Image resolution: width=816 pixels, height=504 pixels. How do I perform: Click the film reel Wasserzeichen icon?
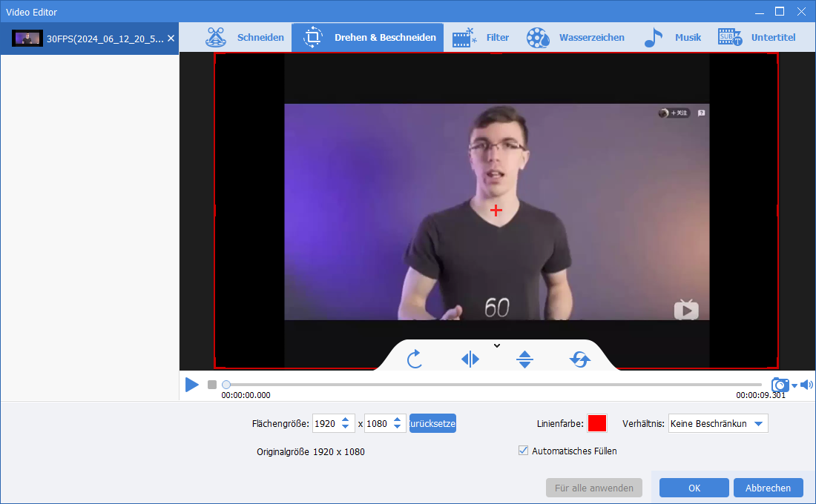[x=538, y=38]
